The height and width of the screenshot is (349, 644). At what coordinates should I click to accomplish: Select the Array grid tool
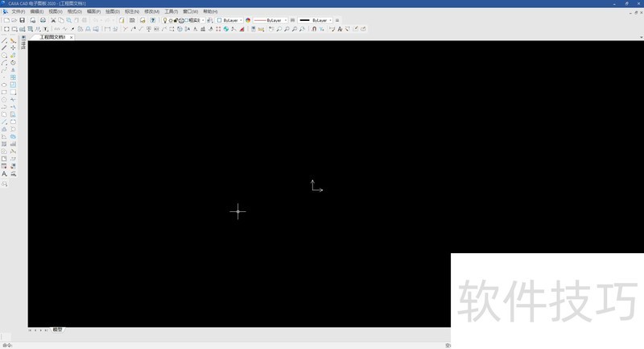click(x=13, y=77)
